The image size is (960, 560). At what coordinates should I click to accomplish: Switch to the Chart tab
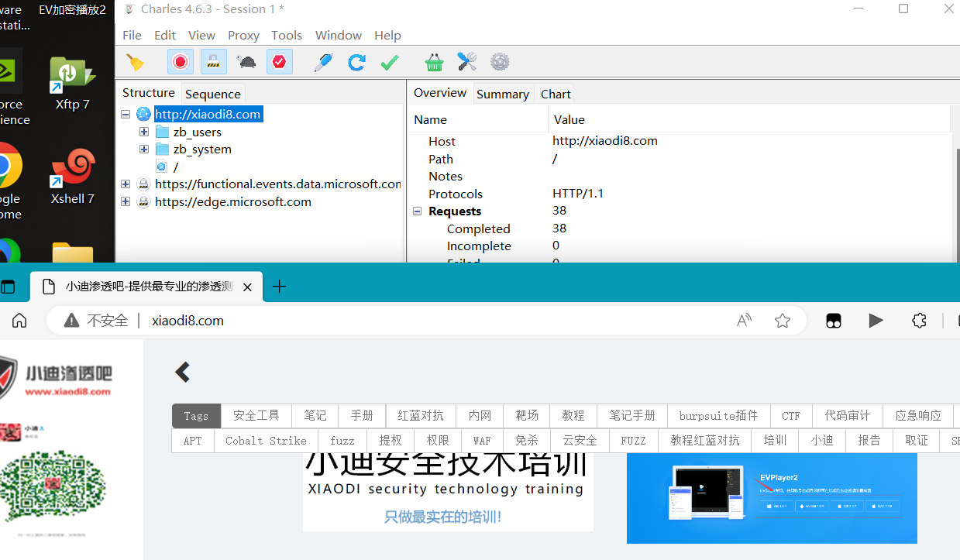point(556,94)
